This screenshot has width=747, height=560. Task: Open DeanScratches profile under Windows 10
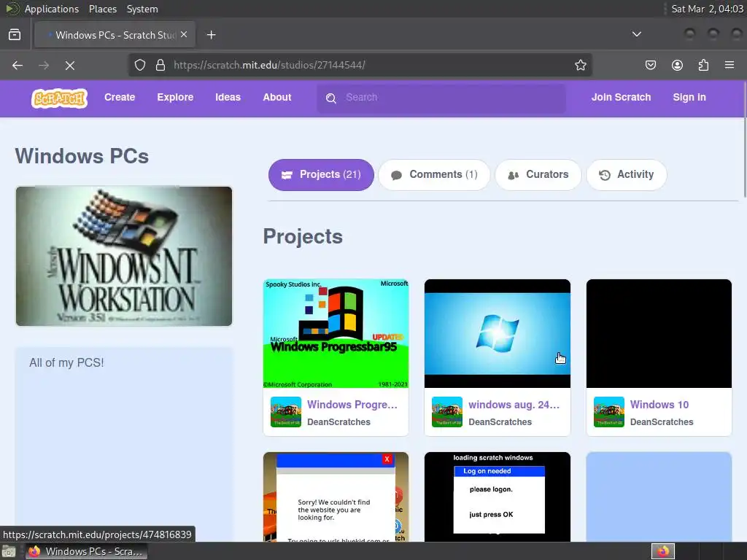pos(662,422)
